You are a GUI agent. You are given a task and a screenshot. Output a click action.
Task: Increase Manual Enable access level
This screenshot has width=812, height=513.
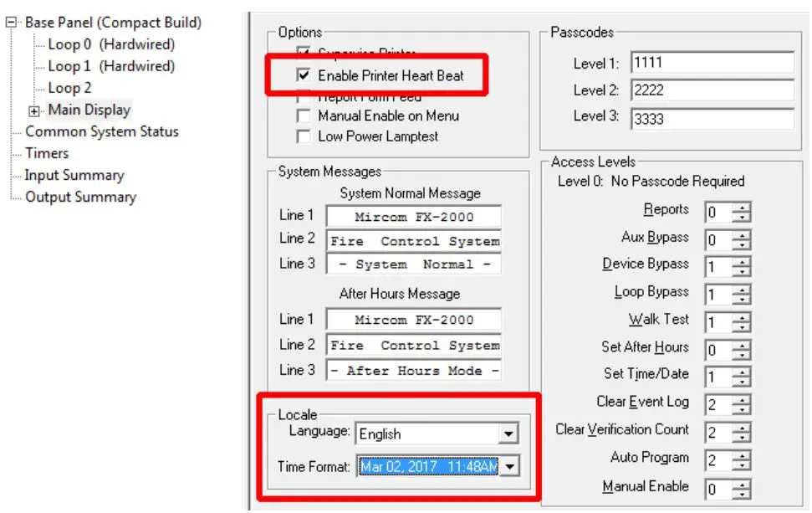pyautogui.click(x=742, y=485)
